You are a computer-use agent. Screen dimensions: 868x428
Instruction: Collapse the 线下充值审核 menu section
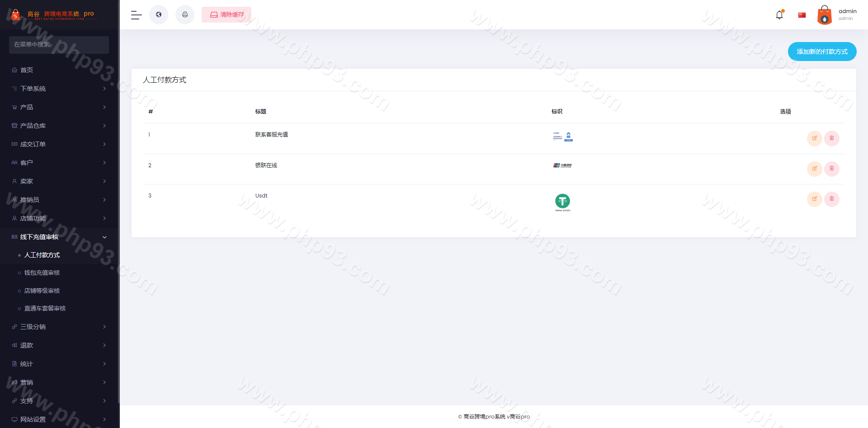(59, 237)
